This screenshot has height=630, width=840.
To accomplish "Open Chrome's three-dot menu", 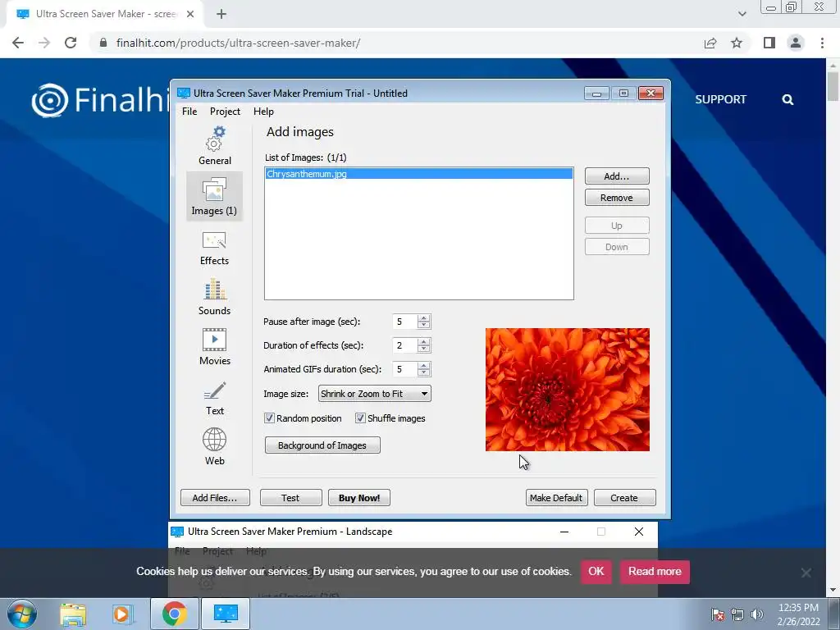I will tap(822, 43).
